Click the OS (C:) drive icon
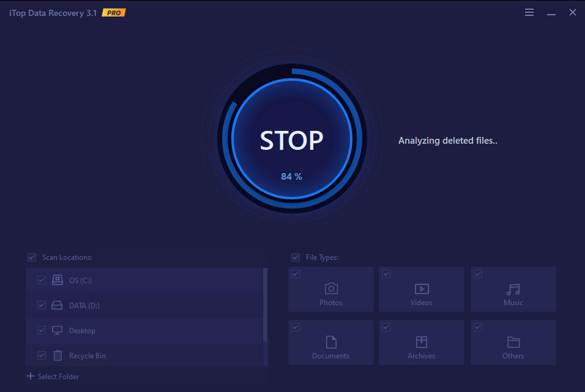 pyautogui.click(x=58, y=279)
